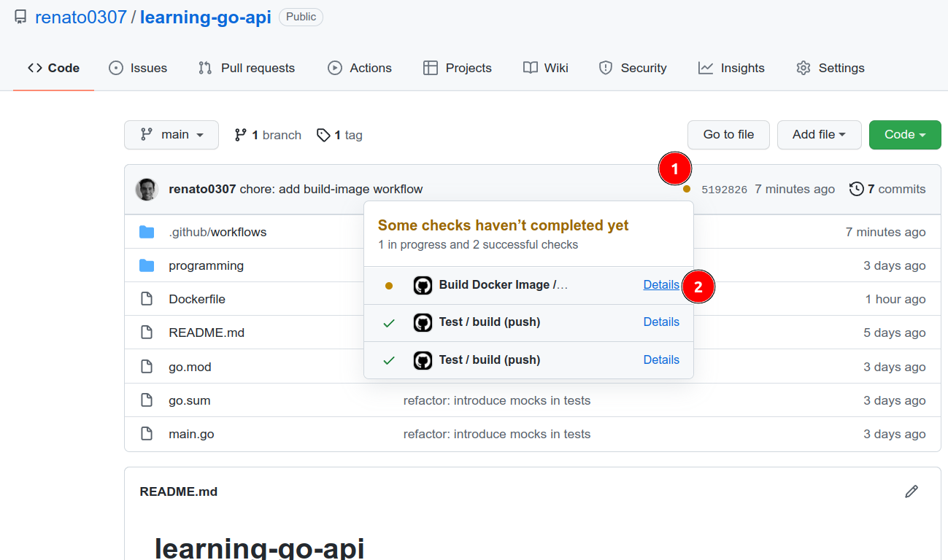Go to the Actions tab

360,68
